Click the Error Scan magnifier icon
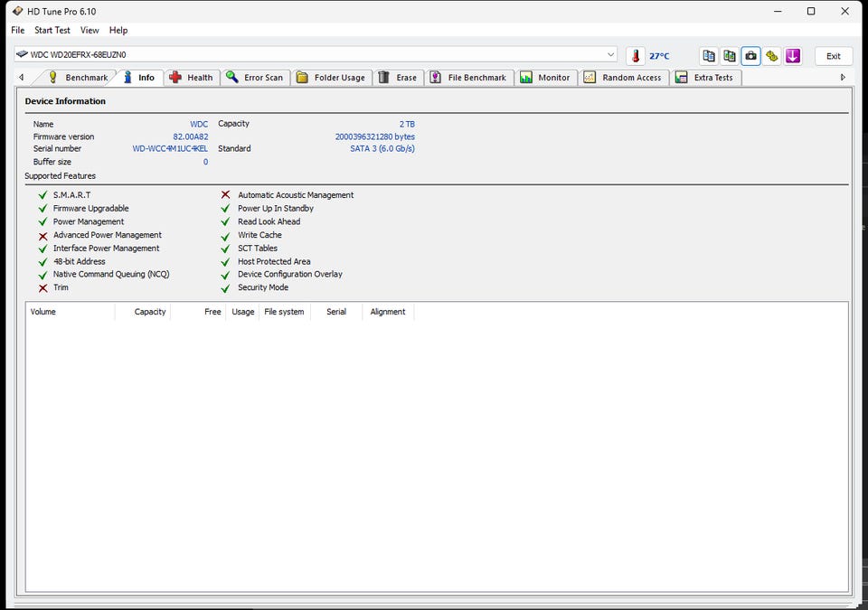 [232, 77]
